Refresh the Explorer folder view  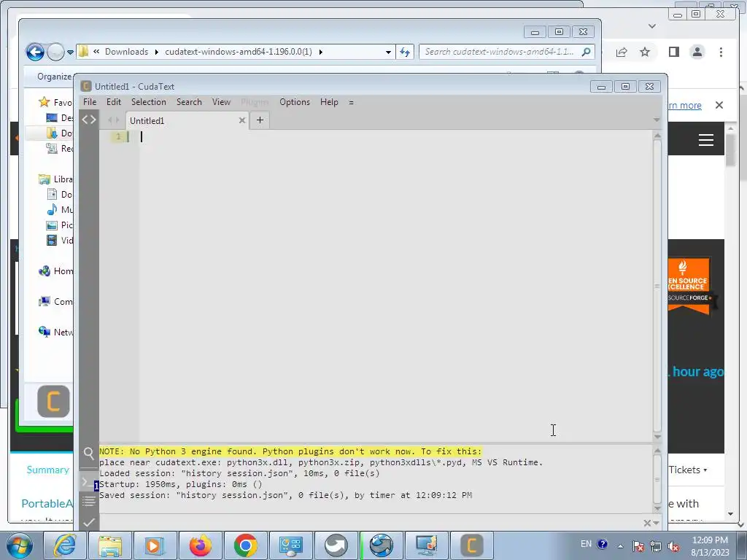[404, 52]
